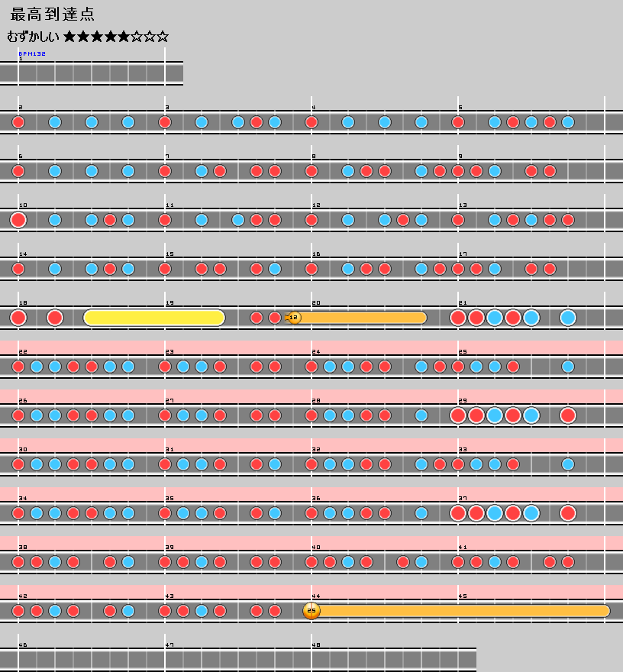Viewport: 623px width, 672px height.
Task: Click the first filled difficulty star
Action: point(70,36)
